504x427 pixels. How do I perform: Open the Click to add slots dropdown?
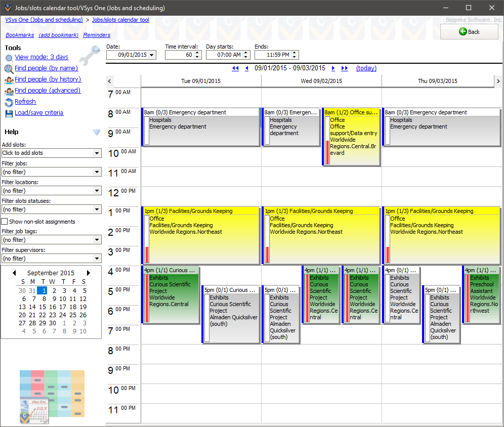coord(96,153)
